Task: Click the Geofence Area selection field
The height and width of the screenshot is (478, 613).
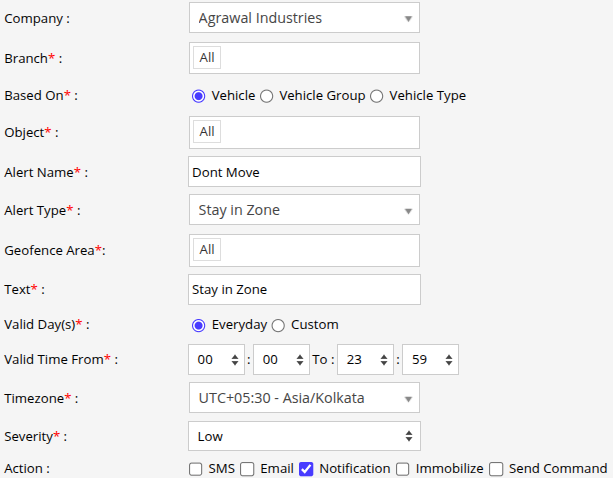Action: click(304, 250)
